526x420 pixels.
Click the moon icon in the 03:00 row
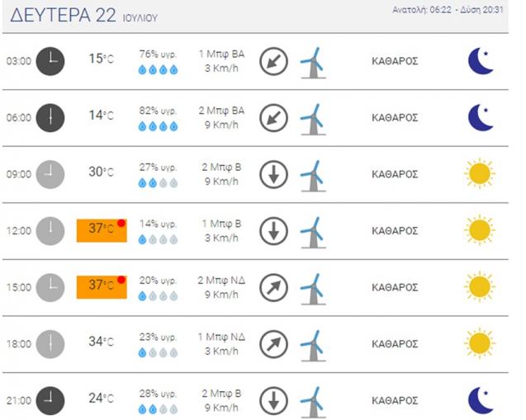(481, 61)
